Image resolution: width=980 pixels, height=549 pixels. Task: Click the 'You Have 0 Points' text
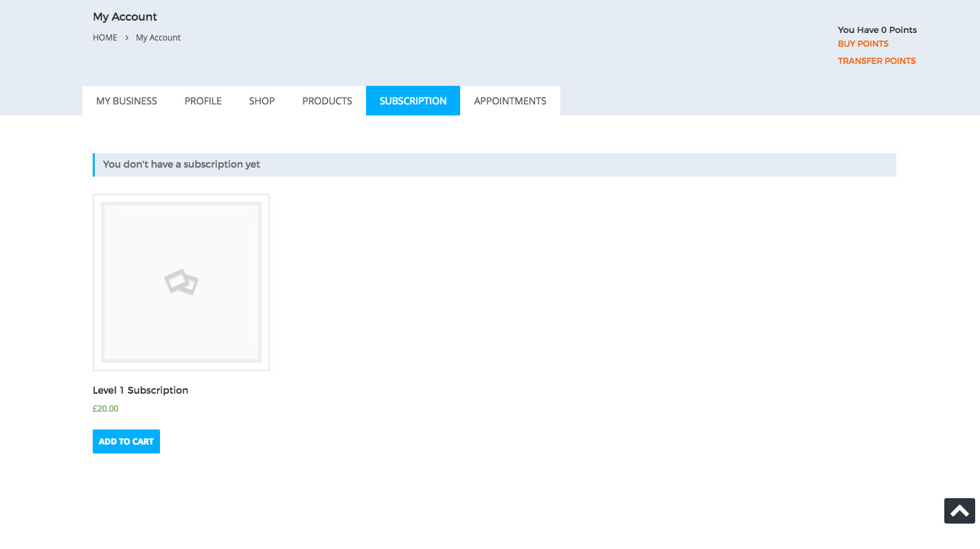coord(877,30)
